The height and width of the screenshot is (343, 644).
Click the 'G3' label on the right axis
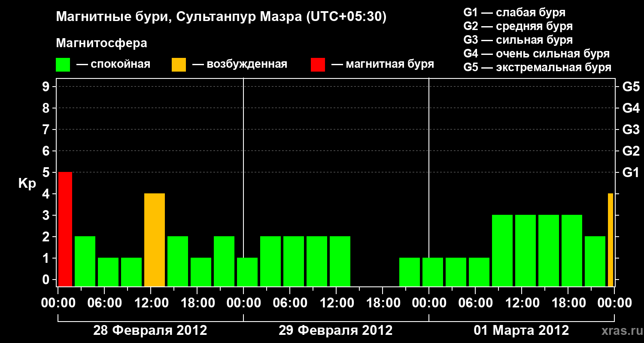pyautogui.click(x=631, y=129)
